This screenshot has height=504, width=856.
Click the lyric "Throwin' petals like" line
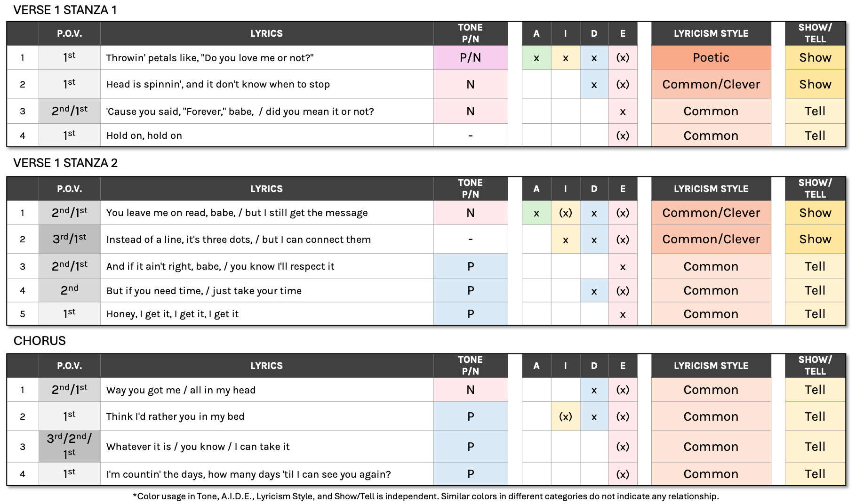(209, 58)
